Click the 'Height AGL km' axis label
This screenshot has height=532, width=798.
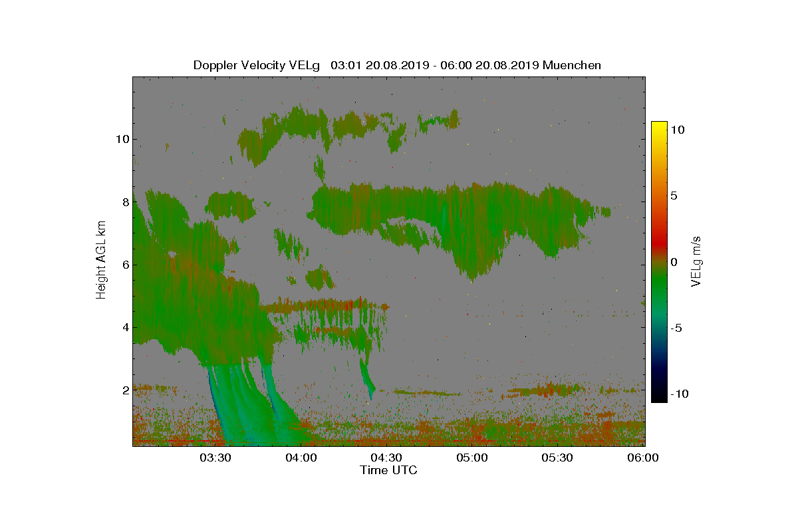click(x=101, y=261)
